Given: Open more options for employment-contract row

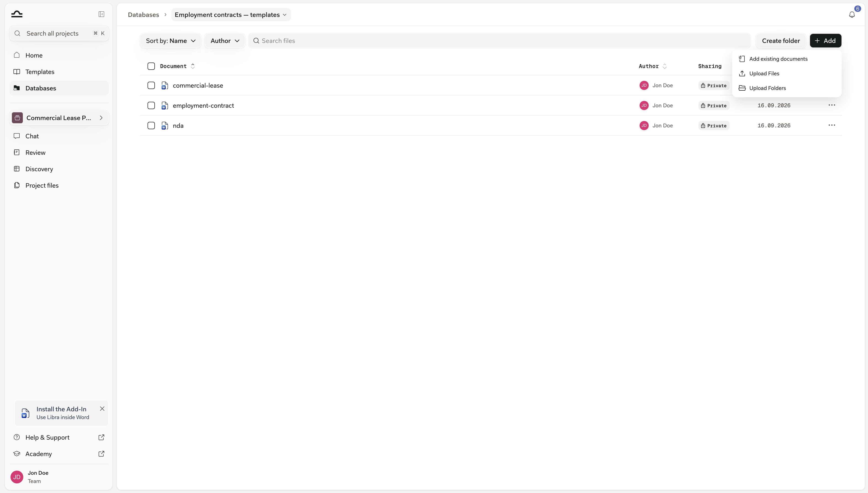Looking at the screenshot, I should tap(832, 105).
